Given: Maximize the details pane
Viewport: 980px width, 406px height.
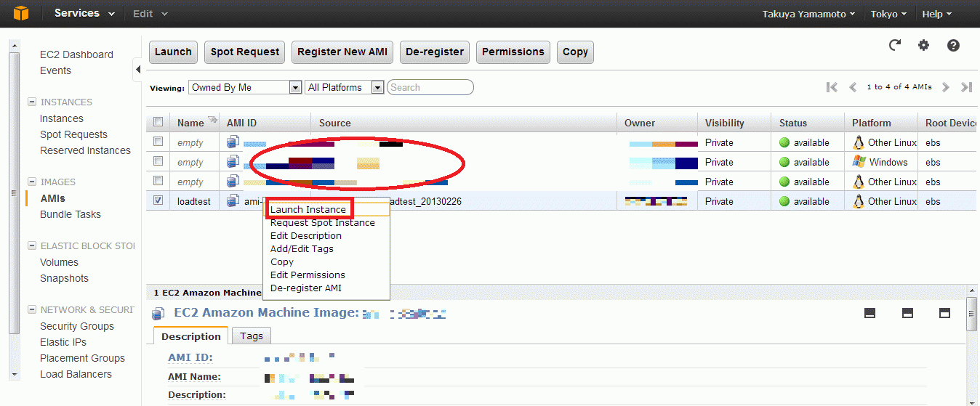Looking at the screenshot, I should pos(945,313).
